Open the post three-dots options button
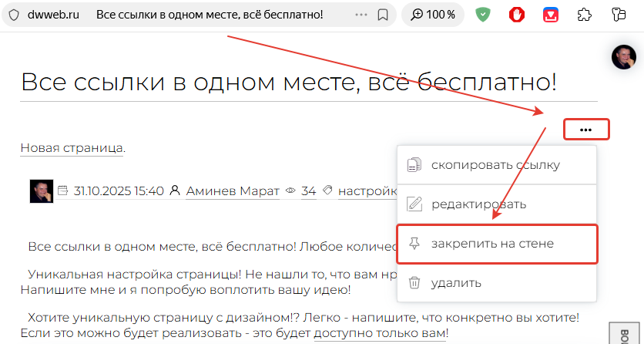 tap(586, 130)
